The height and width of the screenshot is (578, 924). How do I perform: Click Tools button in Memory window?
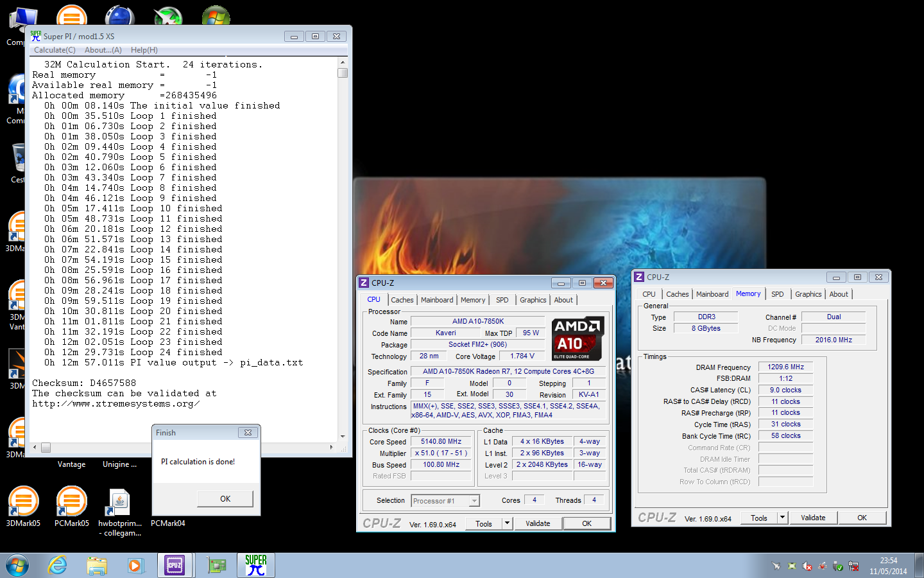(759, 518)
